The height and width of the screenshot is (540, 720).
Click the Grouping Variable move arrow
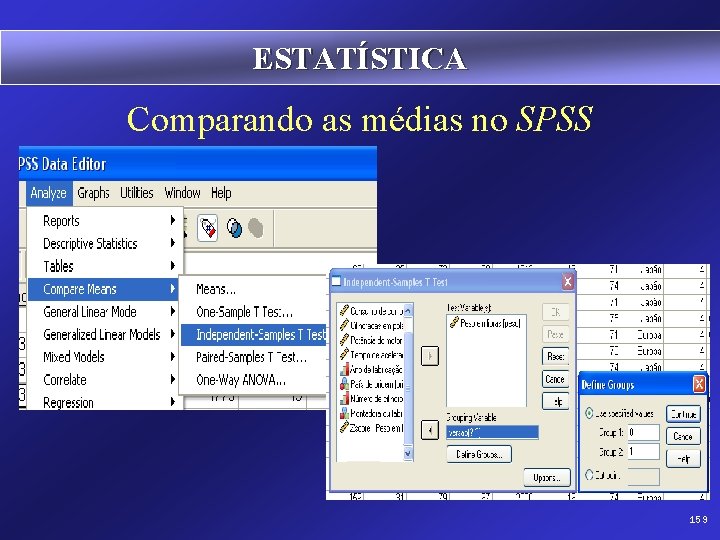coord(430,430)
